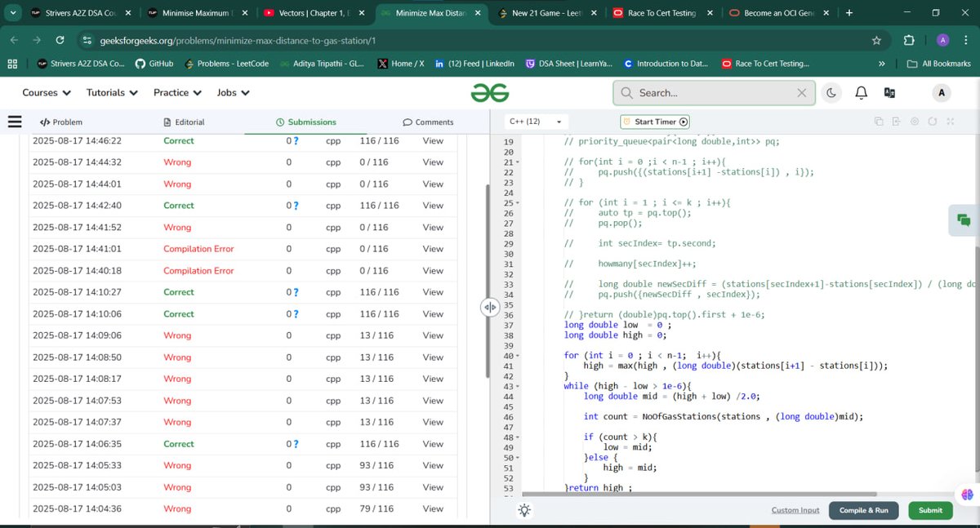
Task: Reload the page in the browser
Action: tap(60, 40)
